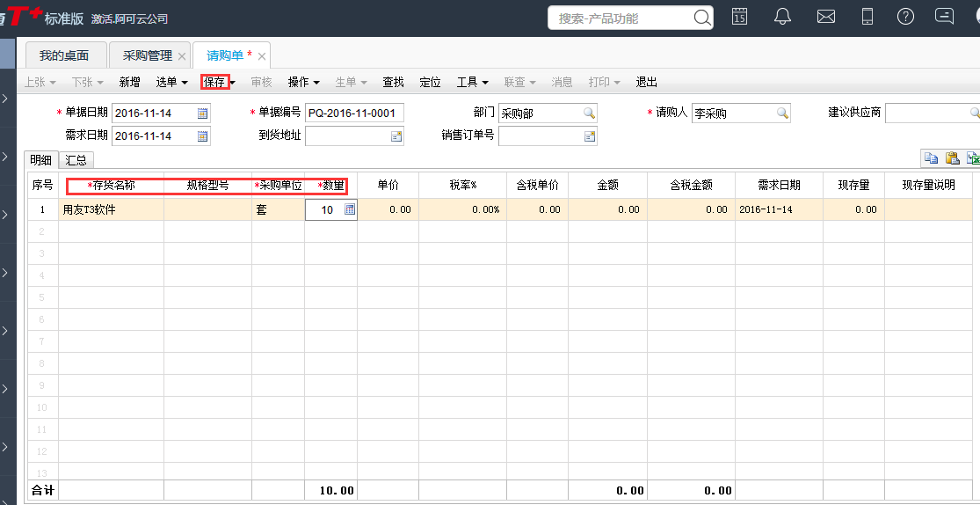This screenshot has width=980, height=505.
Task: Click the 审核 button
Action: coord(261,82)
